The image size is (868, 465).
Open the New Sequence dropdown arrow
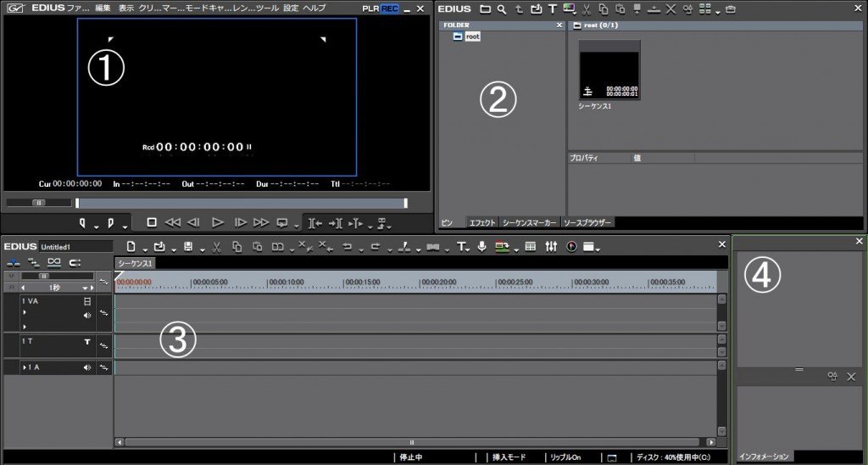coord(144,250)
